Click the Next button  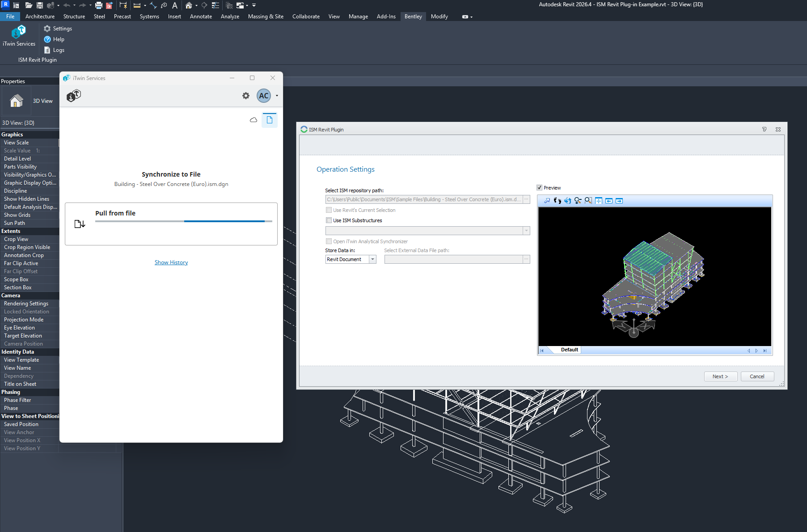(720, 376)
